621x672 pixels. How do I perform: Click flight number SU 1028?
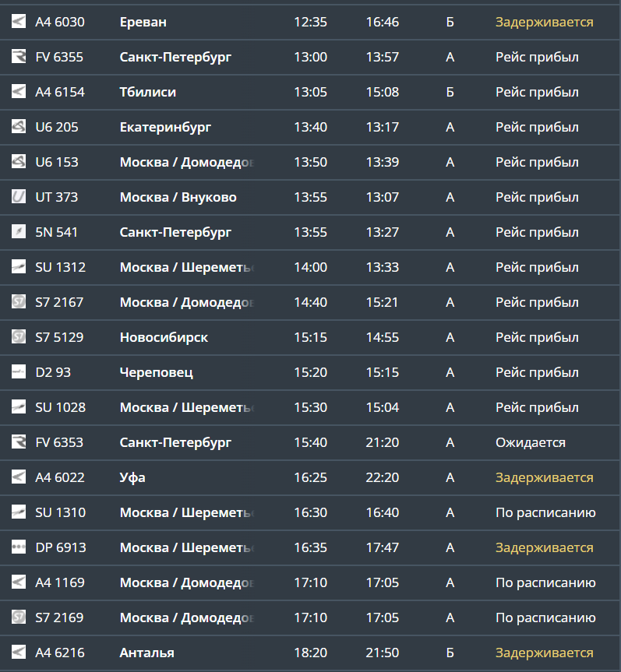[61, 407]
